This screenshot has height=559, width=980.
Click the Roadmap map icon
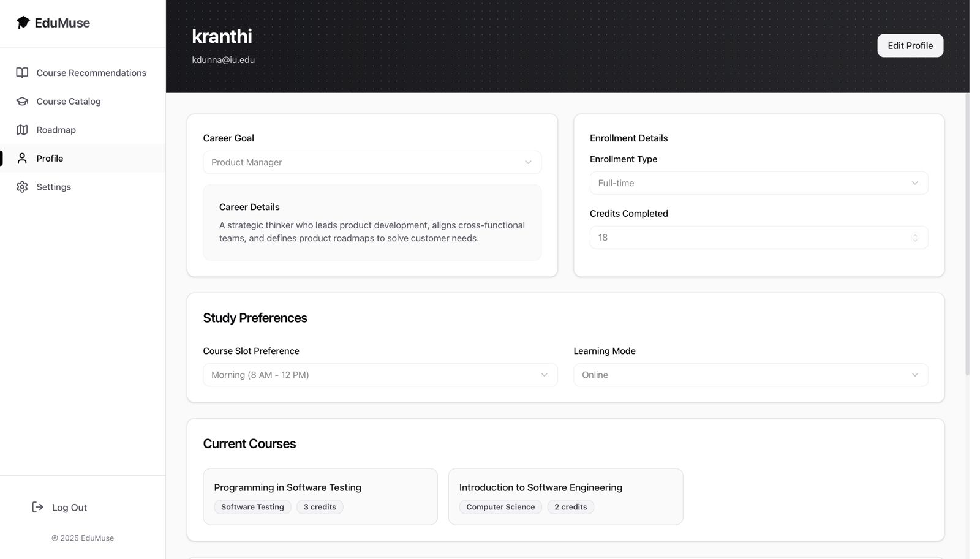click(x=22, y=130)
